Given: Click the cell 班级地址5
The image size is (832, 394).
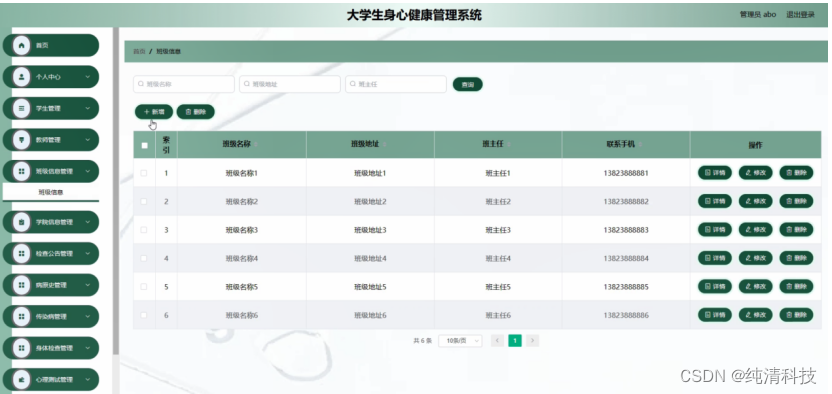Looking at the screenshot, I should (x=370, y=286).
